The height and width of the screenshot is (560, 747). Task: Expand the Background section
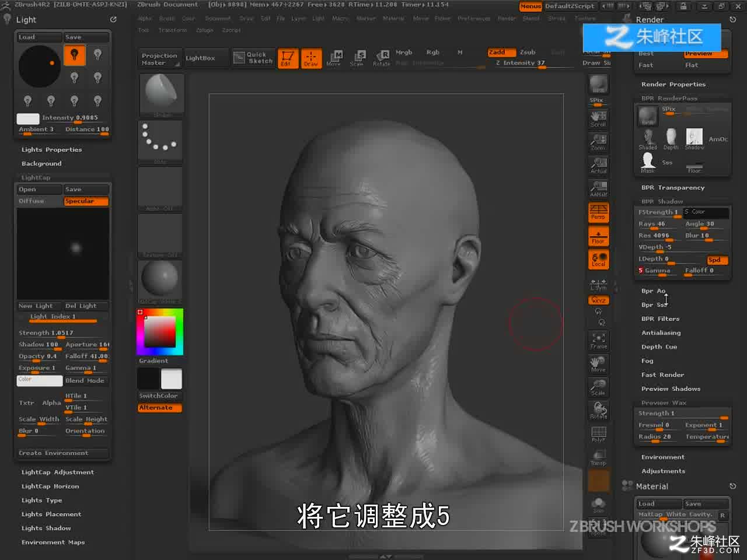point(41,164)
